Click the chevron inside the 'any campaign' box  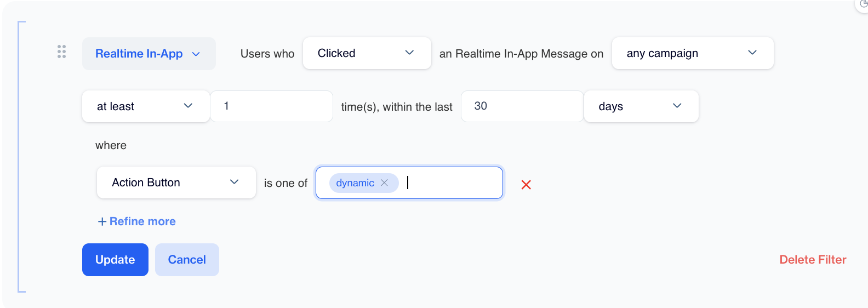[x=752, y=53]
